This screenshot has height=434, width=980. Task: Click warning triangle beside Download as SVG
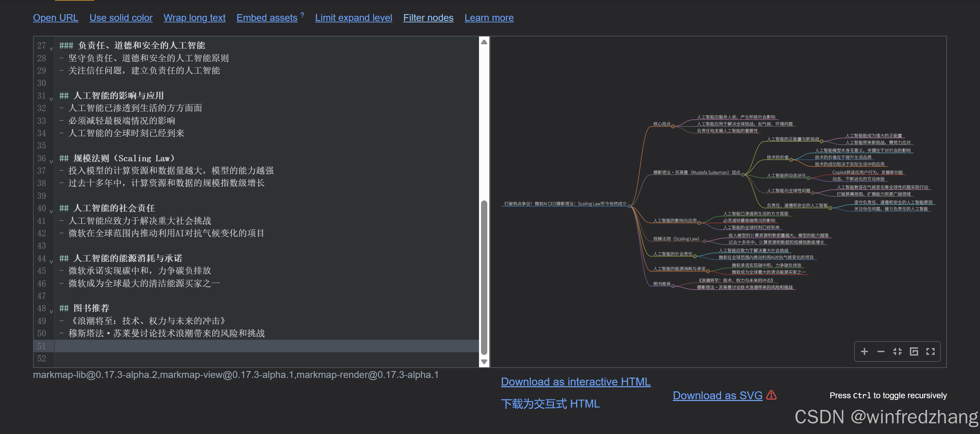coord(771,395)
